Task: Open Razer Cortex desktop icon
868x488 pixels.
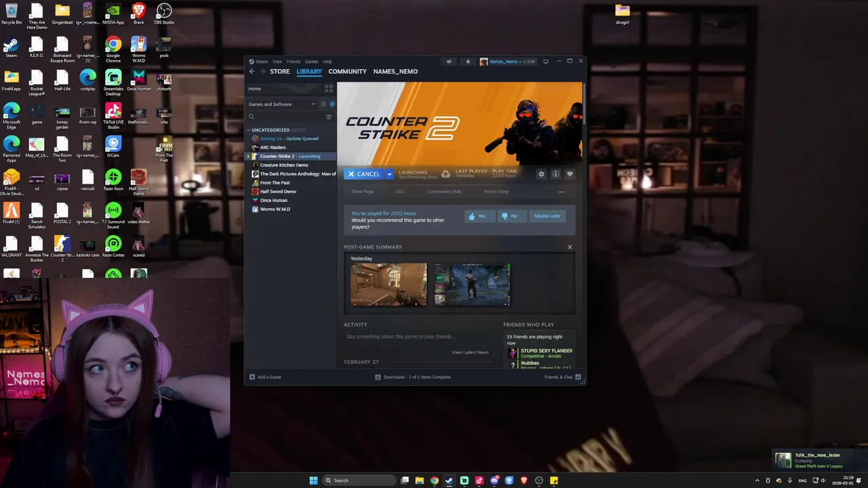Action: [113, 247]
